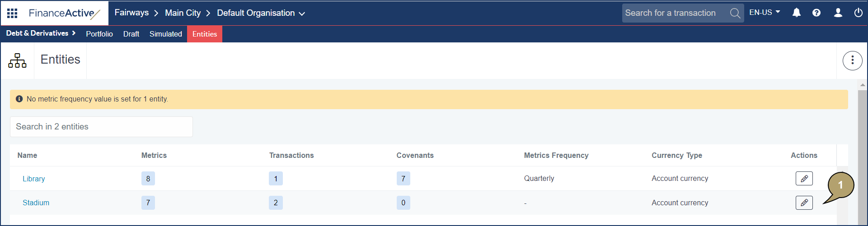Edit the Stadium entity with pencil icon

[804, 203]
